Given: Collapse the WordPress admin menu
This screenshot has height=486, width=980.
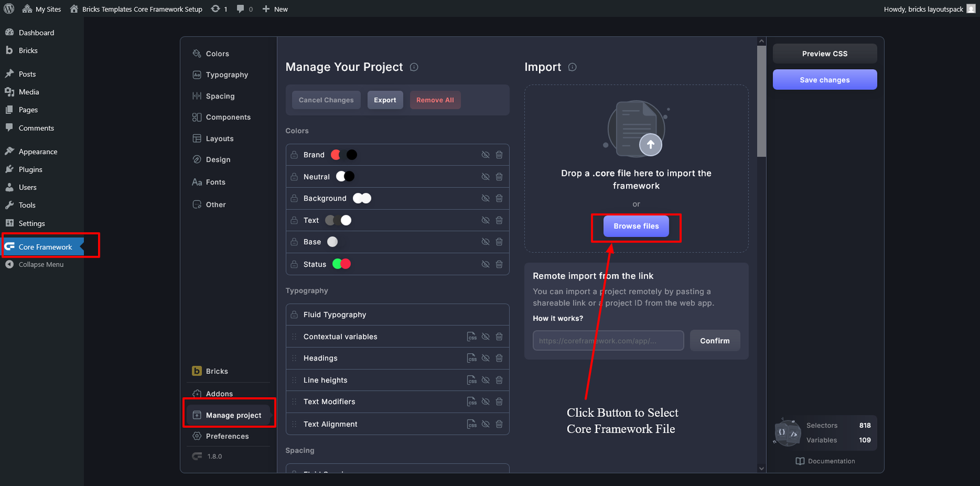Looking at the screenshot, I should point(34,264).
